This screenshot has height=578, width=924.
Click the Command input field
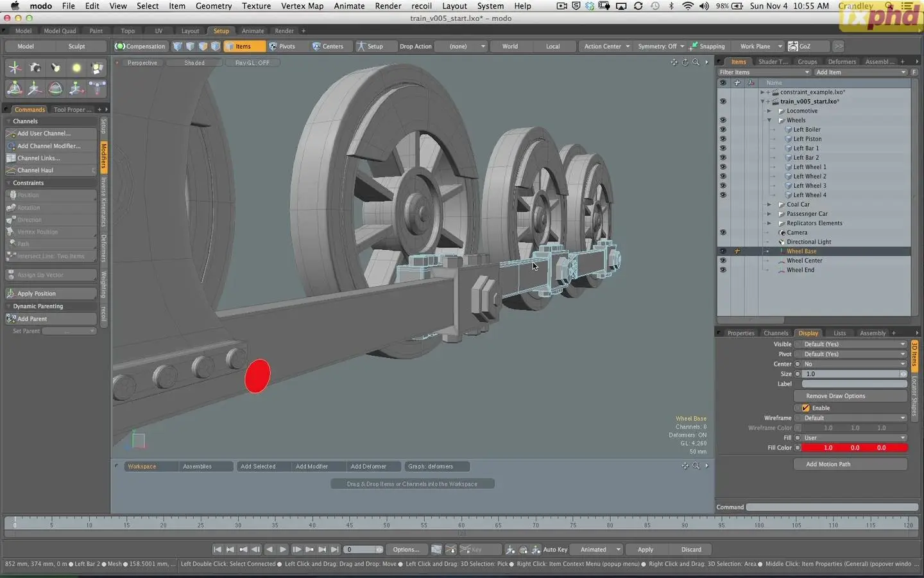coord(832,507)
